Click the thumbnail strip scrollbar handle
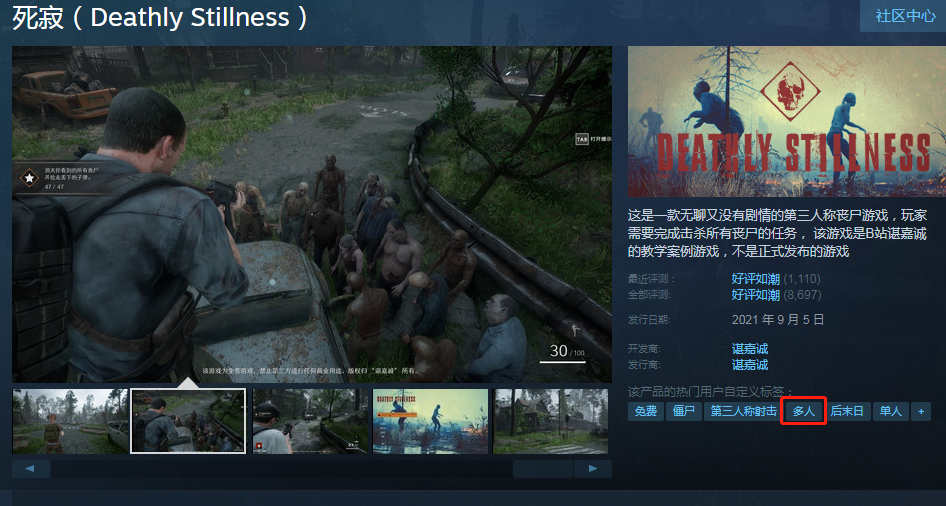Screen dimensions: 946x506 (x=543, y=469)
